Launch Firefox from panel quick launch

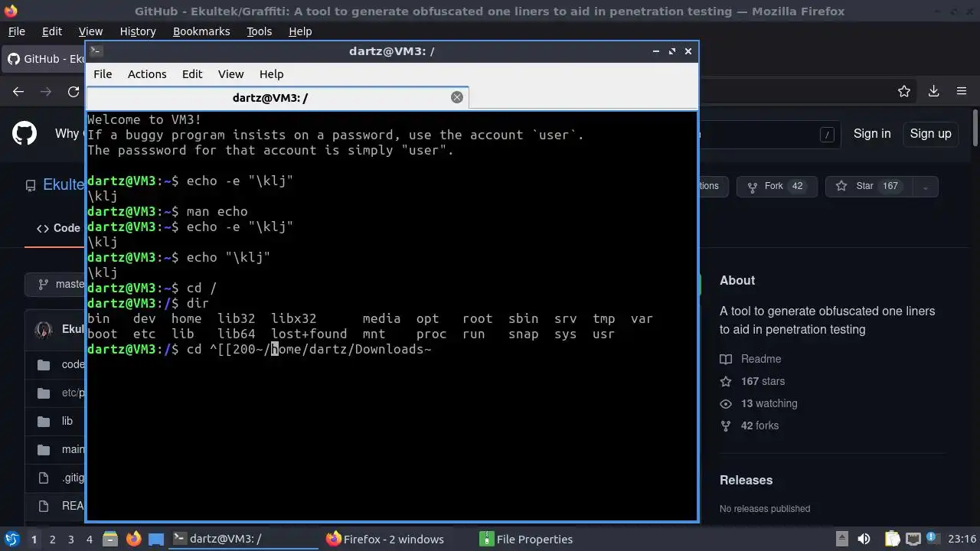tap(133, 539)
